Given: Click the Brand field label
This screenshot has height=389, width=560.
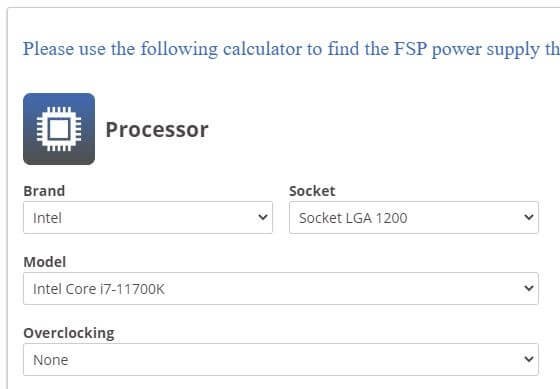Looking at the screenshot, I should click(x=44, y=191).
